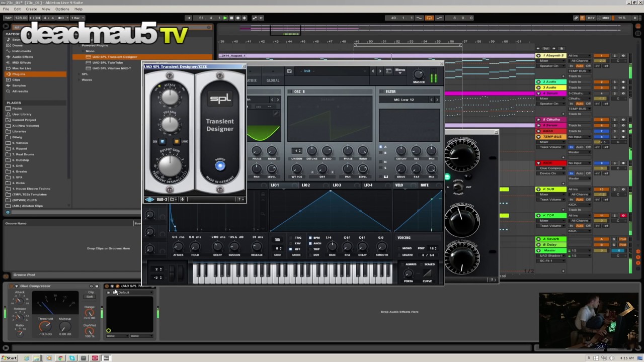
Task: Open the Options menu
Action: [x=62, y=9]
